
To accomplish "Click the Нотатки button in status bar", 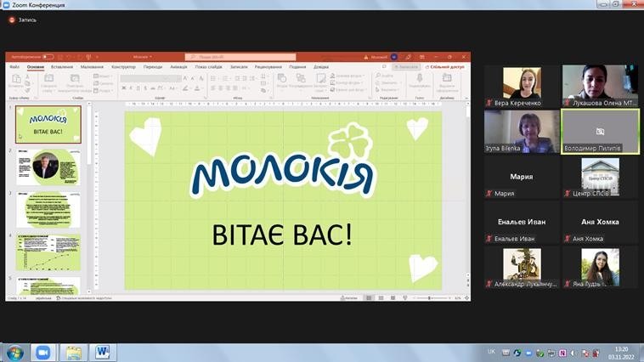I will point(349,298).
